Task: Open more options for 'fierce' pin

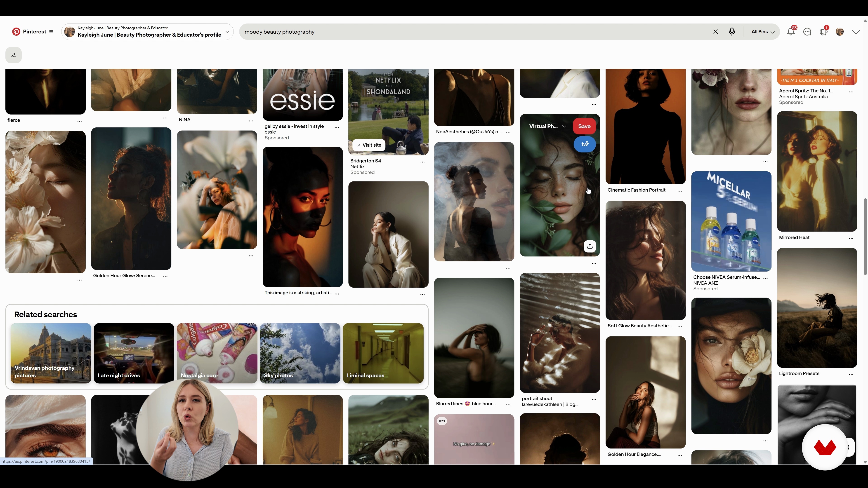Action: click(x=80, y=121)
